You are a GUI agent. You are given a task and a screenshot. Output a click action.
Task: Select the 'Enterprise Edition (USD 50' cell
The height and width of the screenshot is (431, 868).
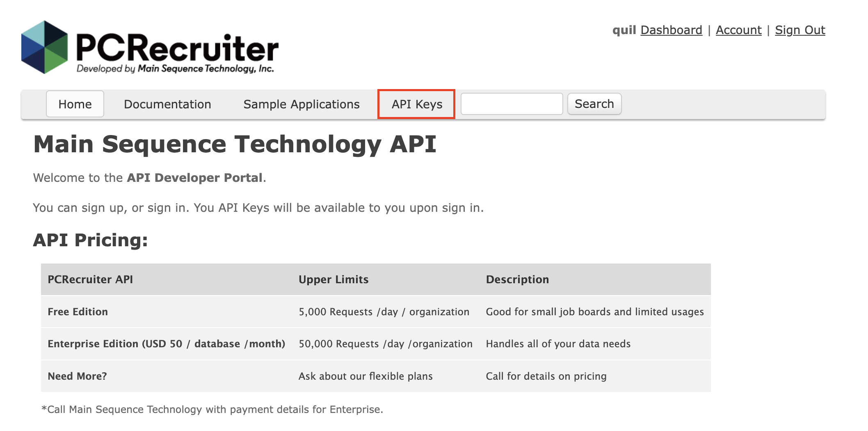166,344
